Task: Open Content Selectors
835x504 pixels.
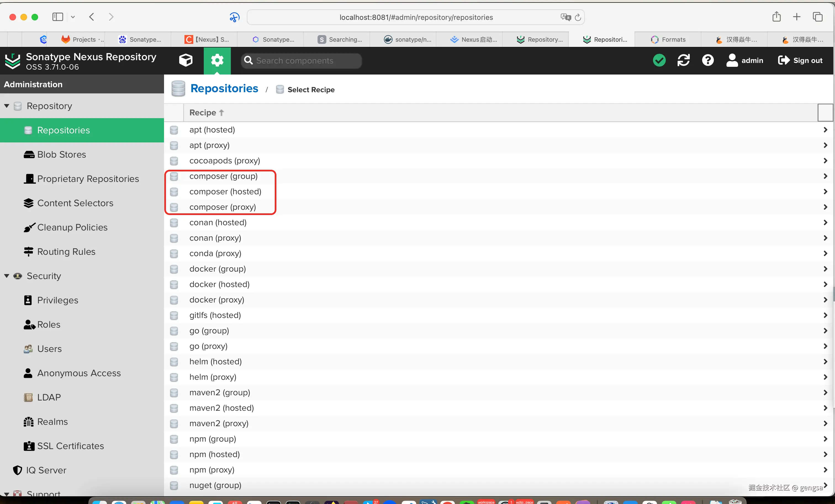Action: [x=82, y=203]
